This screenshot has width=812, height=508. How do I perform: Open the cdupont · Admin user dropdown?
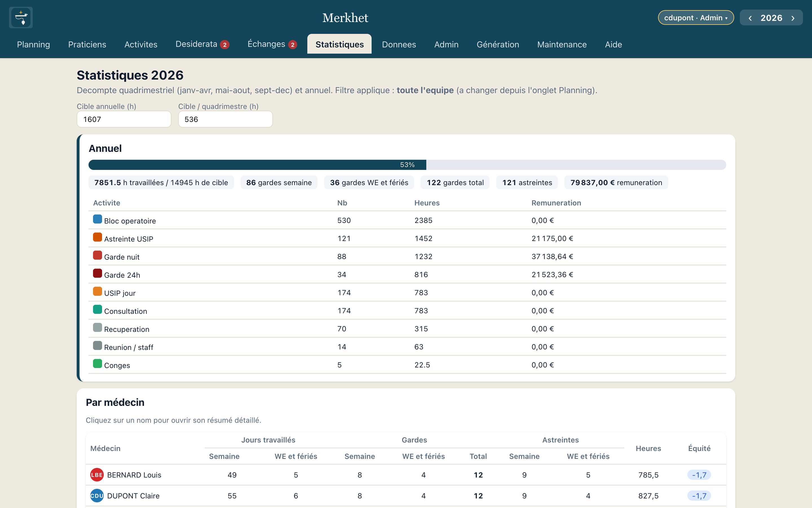point(696,18)
